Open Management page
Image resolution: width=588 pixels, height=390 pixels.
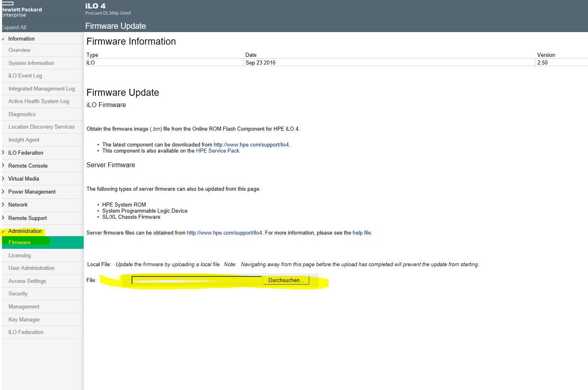tap(24, 306)
